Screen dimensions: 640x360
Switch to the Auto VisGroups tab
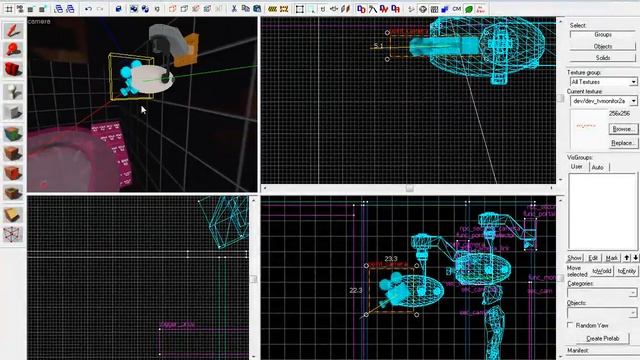pos(598,167)
